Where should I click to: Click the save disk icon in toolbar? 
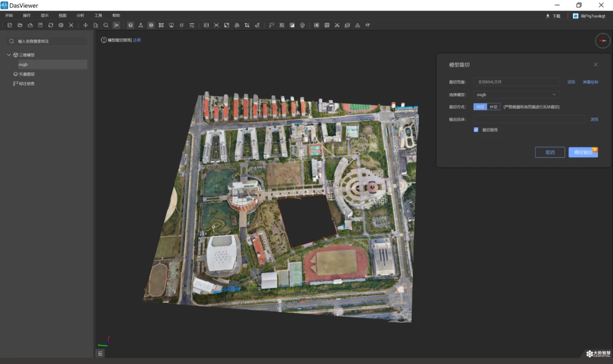(x=40, y=25)
